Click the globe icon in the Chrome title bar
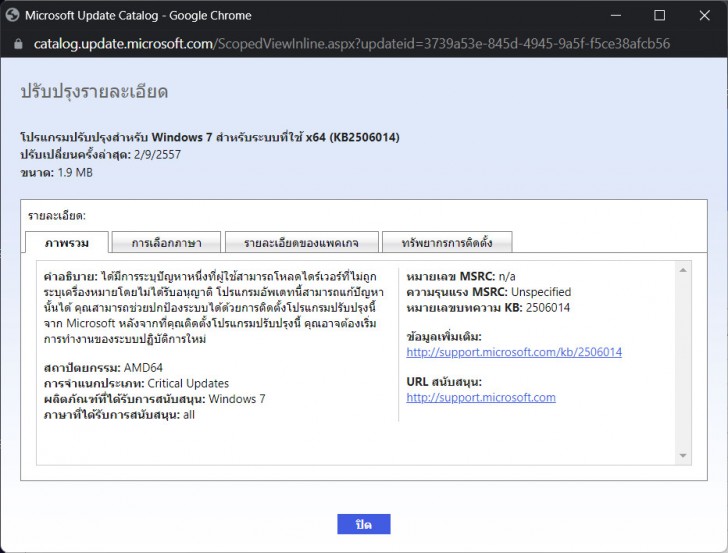Image resolution: width=728 pixels, height=553 pixels. point(13,15)
